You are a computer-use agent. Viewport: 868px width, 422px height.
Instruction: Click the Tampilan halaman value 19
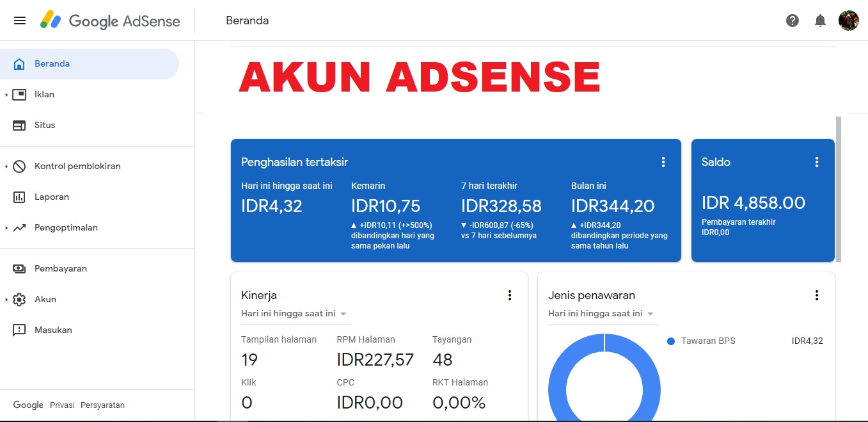[x=249, y=360]
